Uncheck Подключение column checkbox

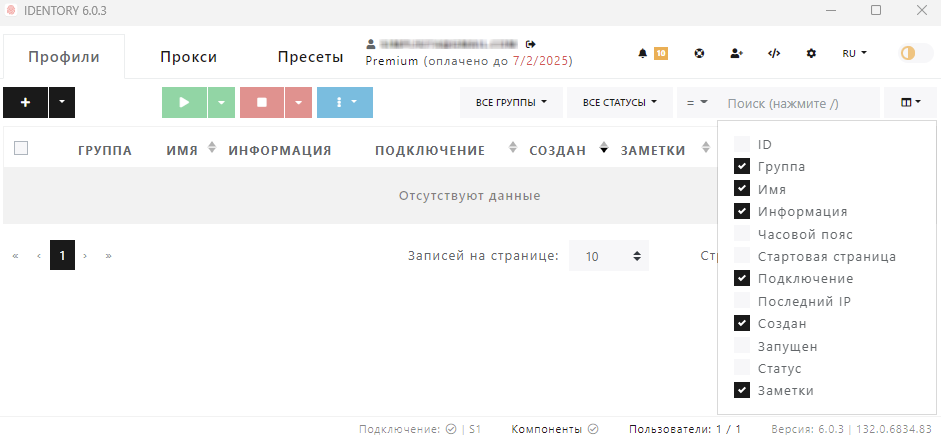742,278
